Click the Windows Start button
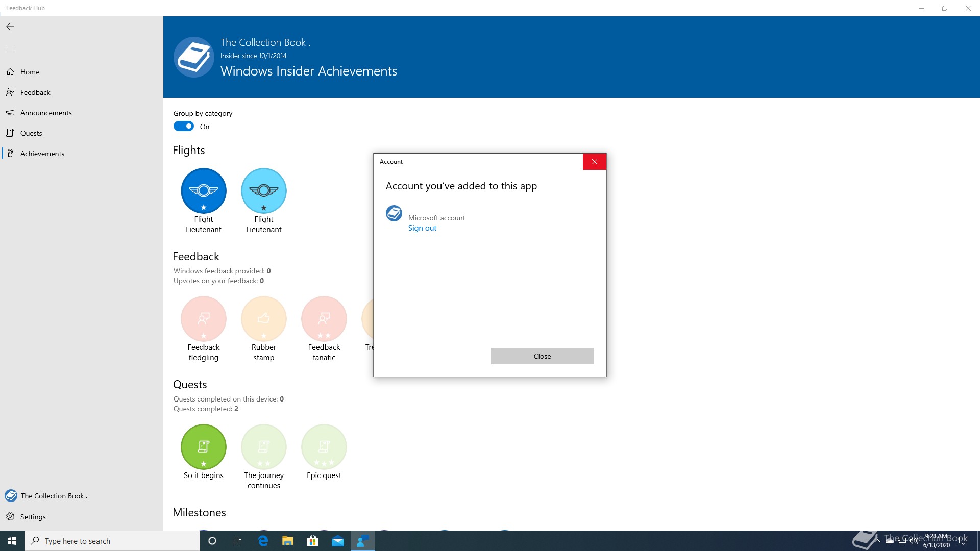Viewport: 980px width, 551px height. (x=12, y=541)
